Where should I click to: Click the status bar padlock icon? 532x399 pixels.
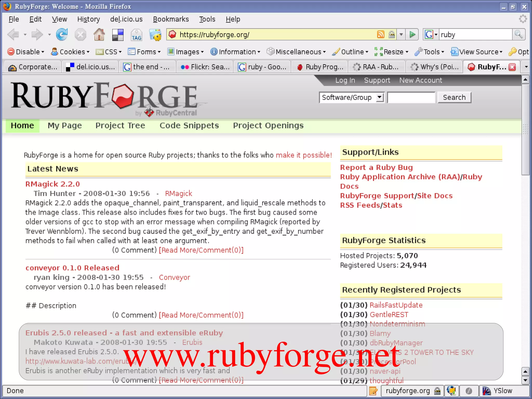437,391
